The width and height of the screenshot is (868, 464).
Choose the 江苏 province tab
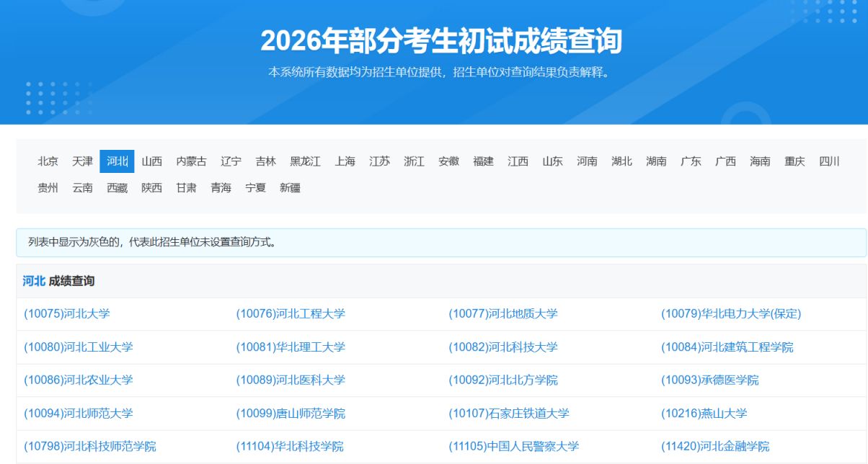[380, 161]
